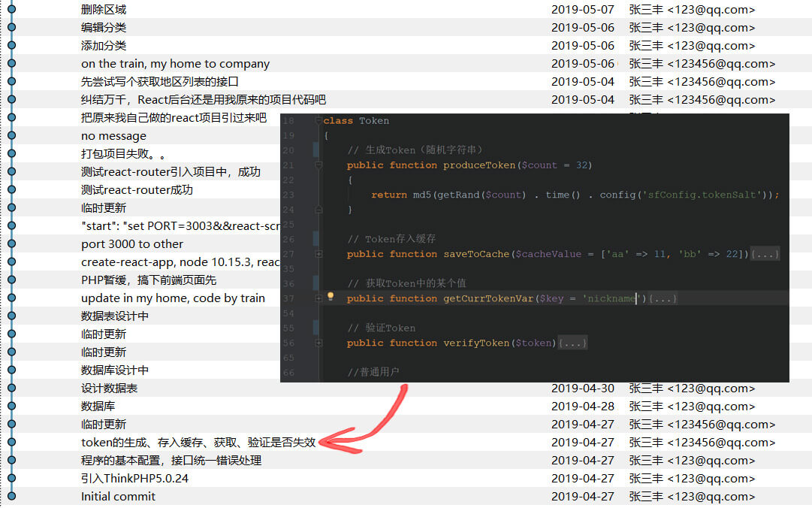The image size is (812, 508).
Task: Select the 'on the train, my home to company' commit
Action: click(175, 64)
